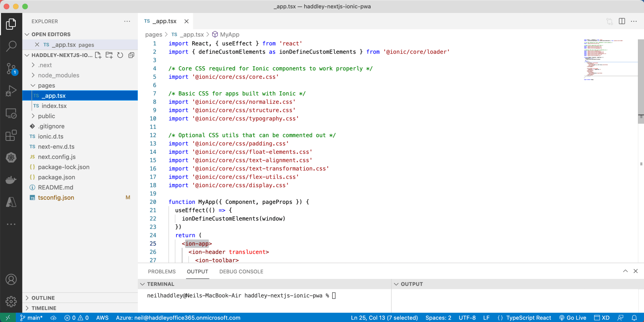
Task: Open Source Control view with badge
Action: pyautogui.click(x=11, y=69)
